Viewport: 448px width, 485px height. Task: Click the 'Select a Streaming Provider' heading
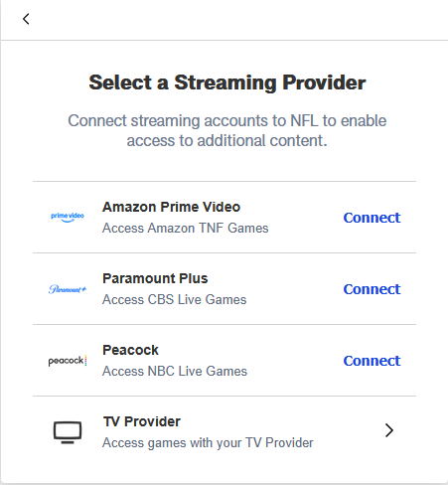click(227, 82)
